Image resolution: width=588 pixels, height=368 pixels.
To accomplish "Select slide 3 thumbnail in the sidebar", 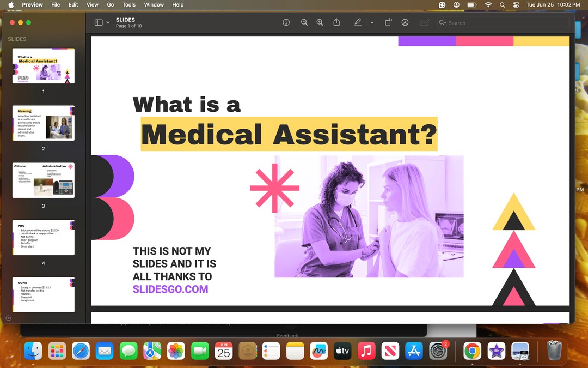I will (x=43, y=179).
